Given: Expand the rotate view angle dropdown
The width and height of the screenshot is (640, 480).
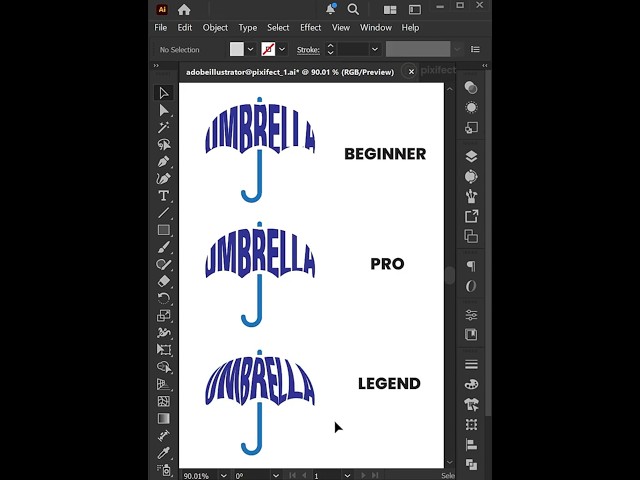Looking at the screenshot, I should click(x=276, y=476).
